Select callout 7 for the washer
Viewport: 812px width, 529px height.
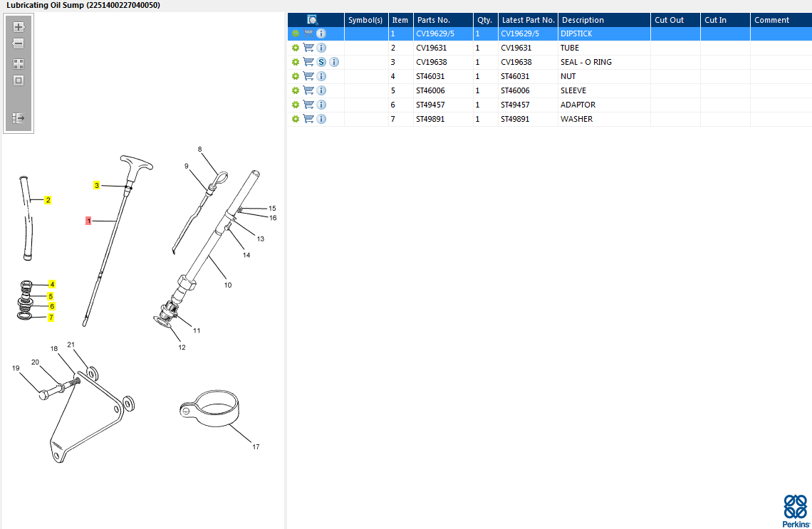coord(51,318)
